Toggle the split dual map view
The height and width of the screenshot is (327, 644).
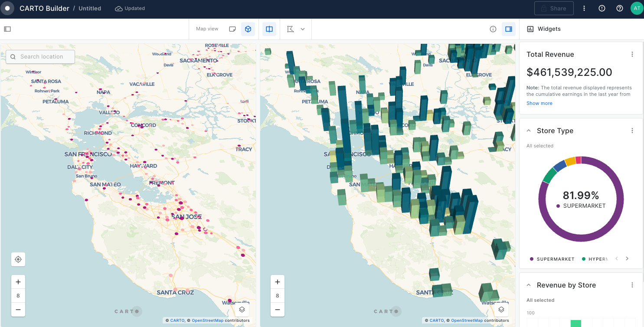click(x=269, y=29)
